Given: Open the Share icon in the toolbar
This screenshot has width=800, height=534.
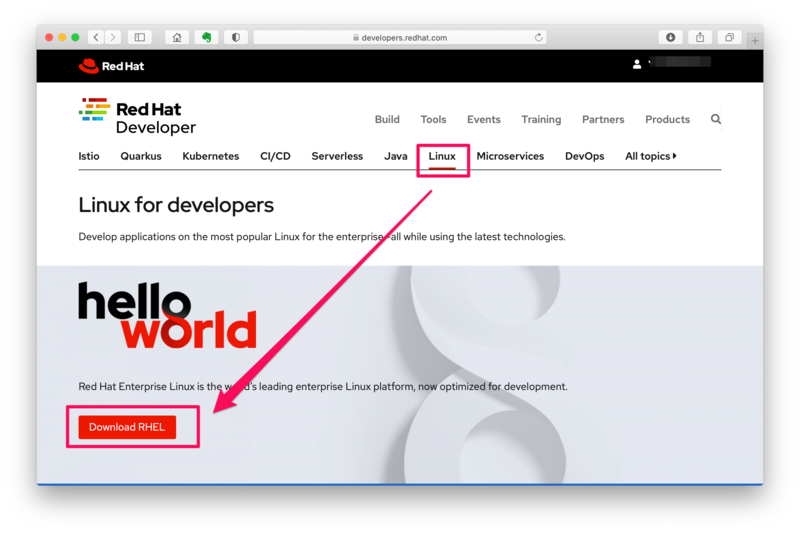Looking at the screenshot, I should pos(700,37).
